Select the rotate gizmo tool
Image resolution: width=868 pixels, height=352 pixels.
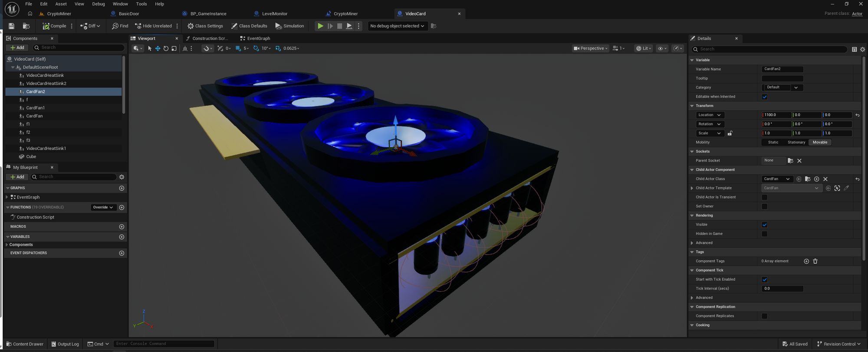[166, 49]
